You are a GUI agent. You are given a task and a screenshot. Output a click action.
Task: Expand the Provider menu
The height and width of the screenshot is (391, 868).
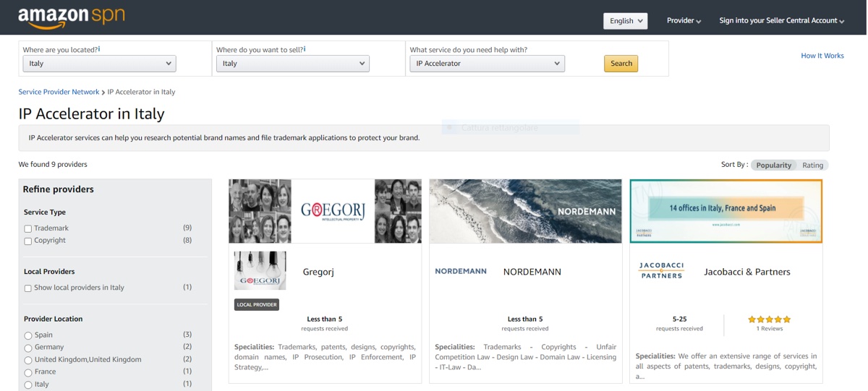(684, 21)
